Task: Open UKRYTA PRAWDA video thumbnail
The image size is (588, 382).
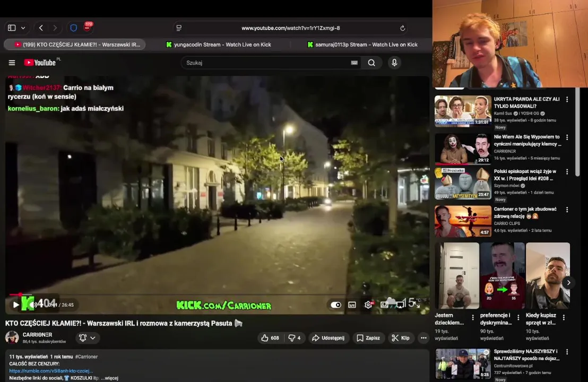Action: (463, 110)
